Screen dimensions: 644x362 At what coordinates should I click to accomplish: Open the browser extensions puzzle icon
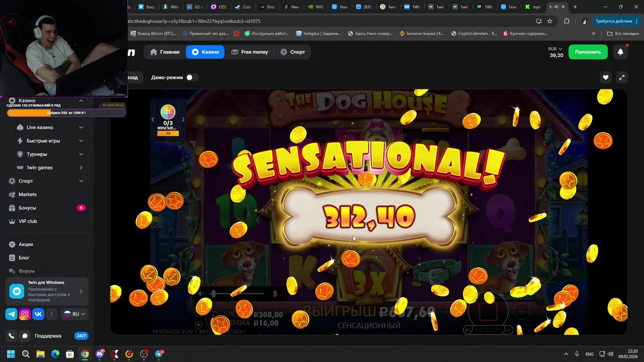(567, 21)
